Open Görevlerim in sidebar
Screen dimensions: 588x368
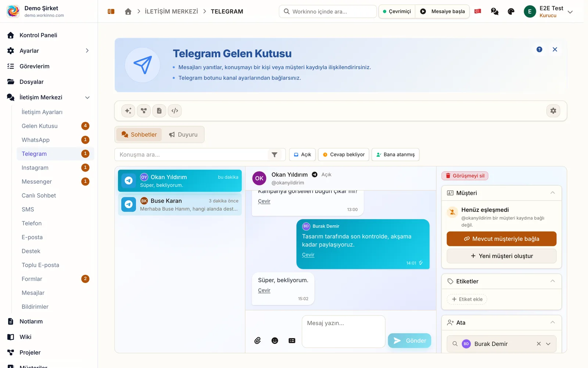tap(34, 66)
